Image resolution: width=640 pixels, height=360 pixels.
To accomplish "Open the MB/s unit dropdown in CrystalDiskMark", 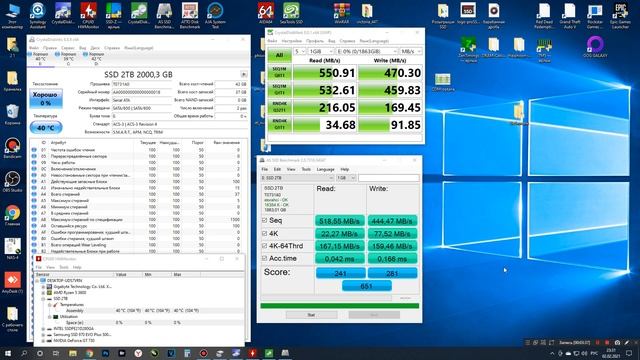I will point(411,51).
